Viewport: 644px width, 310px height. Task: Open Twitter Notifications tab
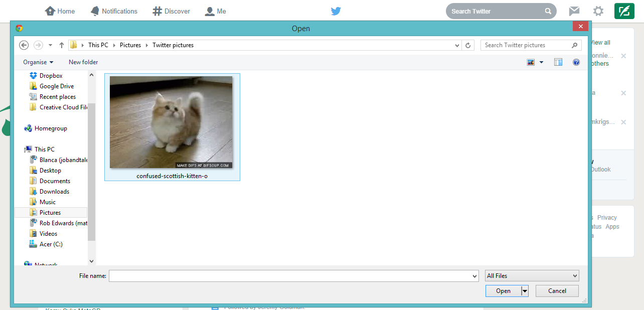pos(114,11)
